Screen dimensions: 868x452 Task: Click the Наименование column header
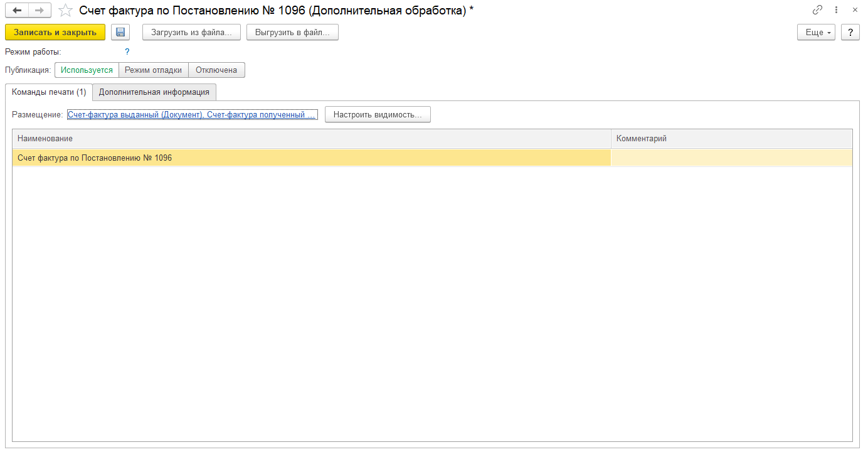coord(312,139)
